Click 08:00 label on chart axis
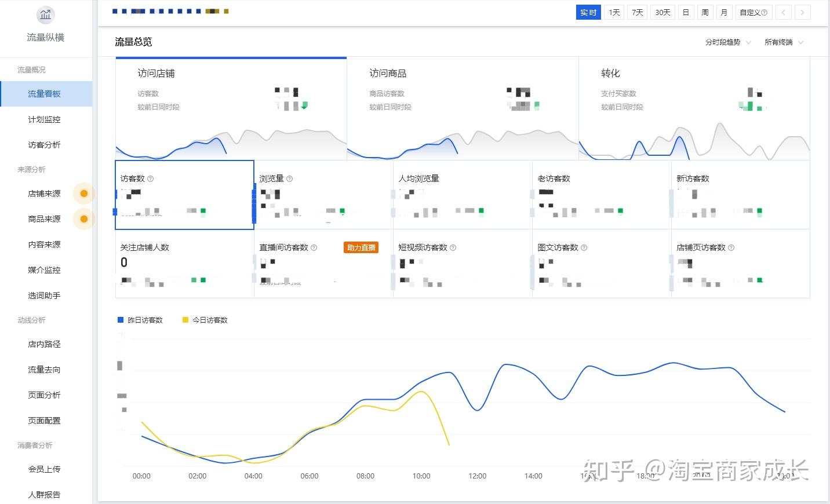The image size is (830, 504). (365, 476)
